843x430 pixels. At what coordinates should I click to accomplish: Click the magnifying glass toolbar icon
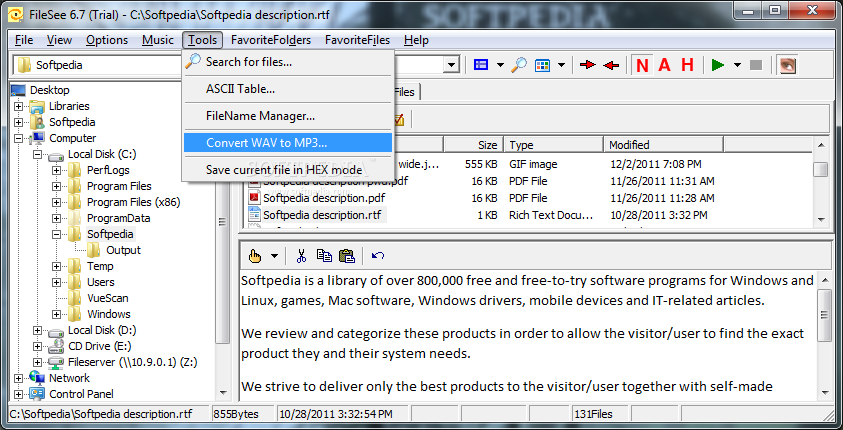pos(519,65)
